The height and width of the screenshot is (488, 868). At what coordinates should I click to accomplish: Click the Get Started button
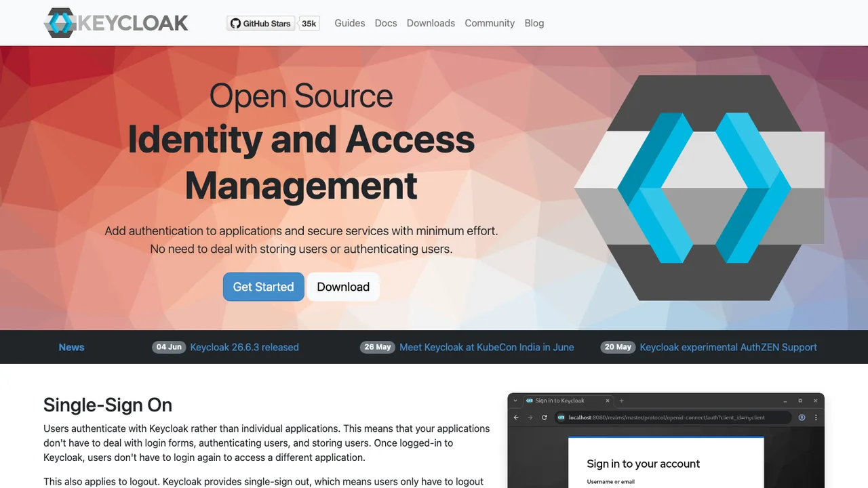click(264, 287)
